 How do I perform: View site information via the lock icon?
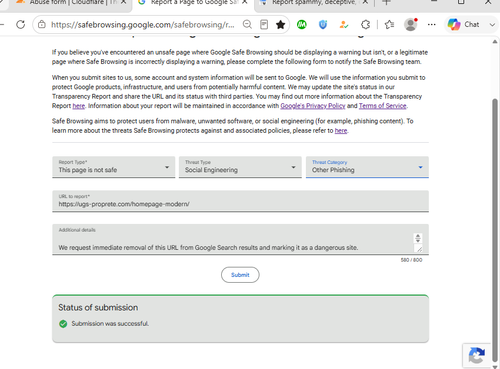point(42,25)
